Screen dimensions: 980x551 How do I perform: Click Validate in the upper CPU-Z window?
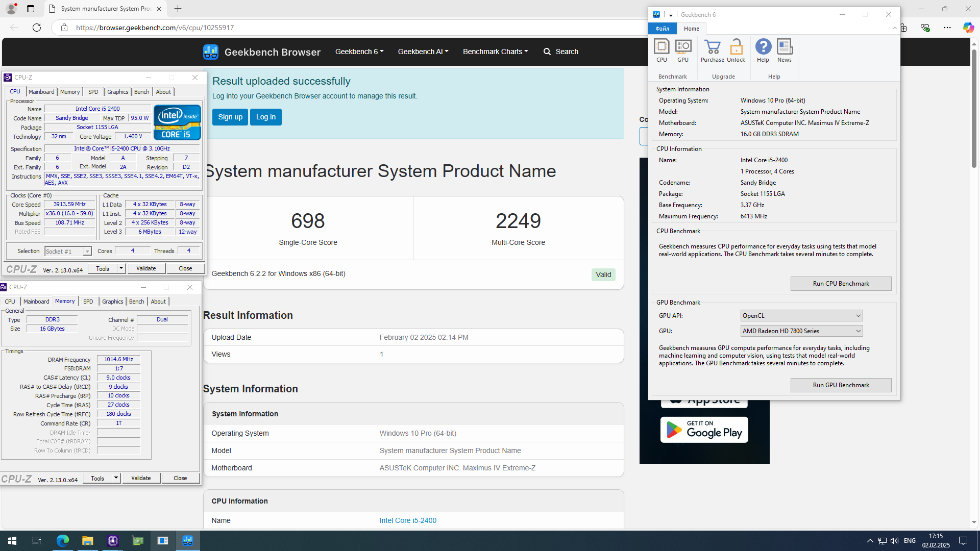(146, 268)
